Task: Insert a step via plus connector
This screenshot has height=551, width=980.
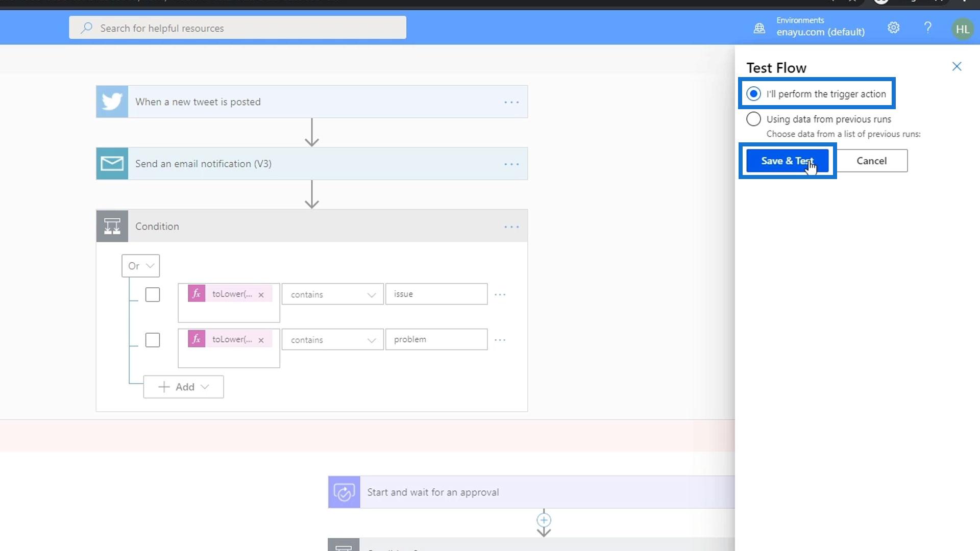Action: [544, 520]
